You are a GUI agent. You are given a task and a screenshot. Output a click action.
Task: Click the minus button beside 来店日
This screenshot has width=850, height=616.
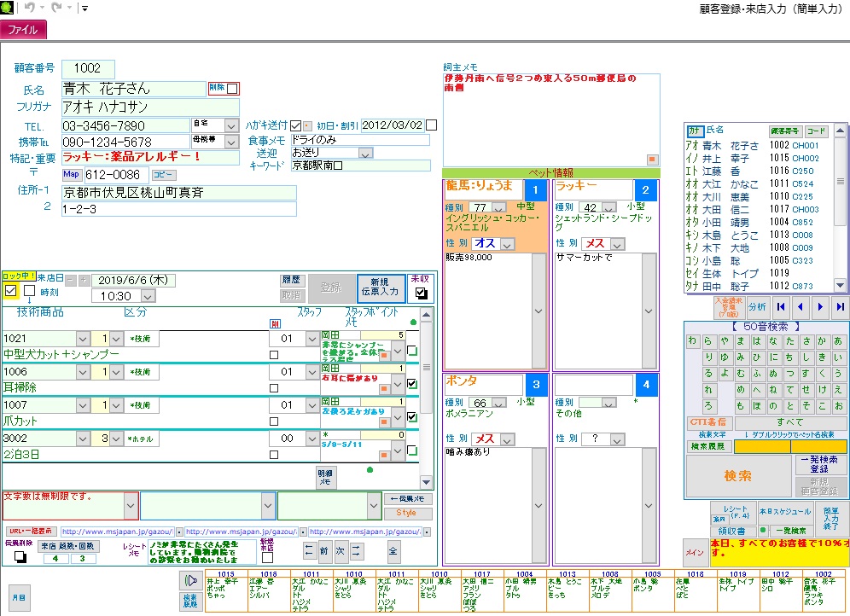coord(71,280)
